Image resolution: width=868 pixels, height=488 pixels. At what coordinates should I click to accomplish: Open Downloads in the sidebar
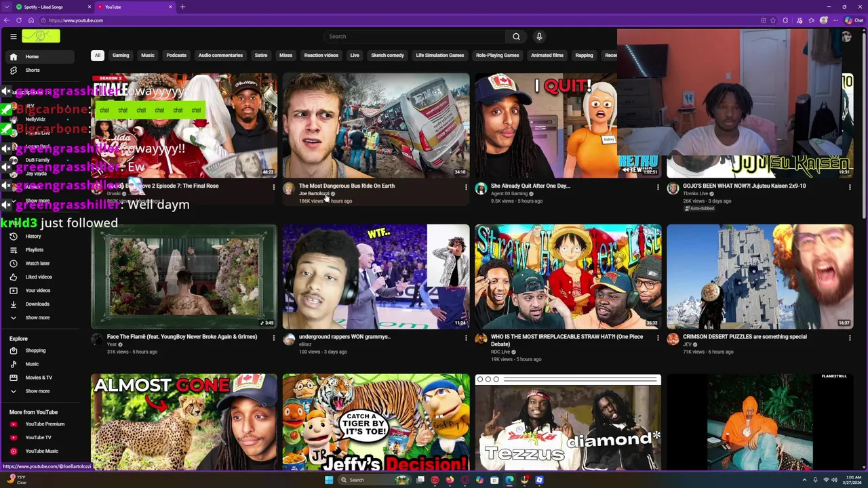(x=39, y=304)
